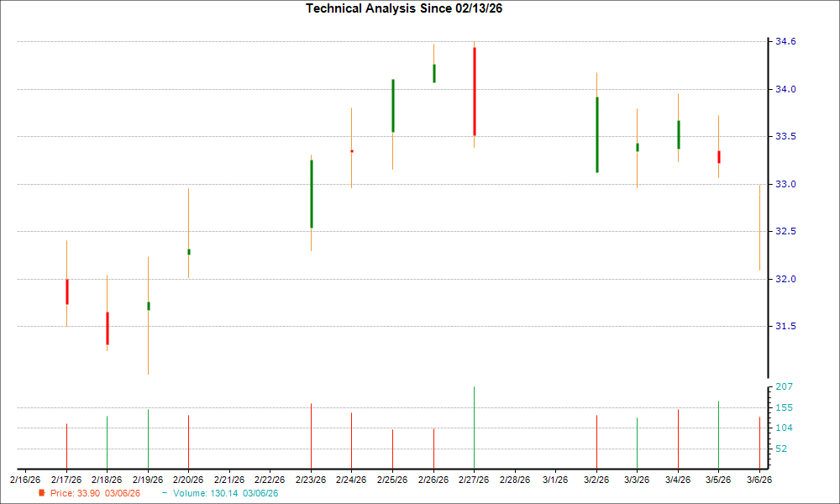This screenshot has height=504, width=840.
Task: Click the orange wick line on 3/6/26
Action: [x=759, y=227]
